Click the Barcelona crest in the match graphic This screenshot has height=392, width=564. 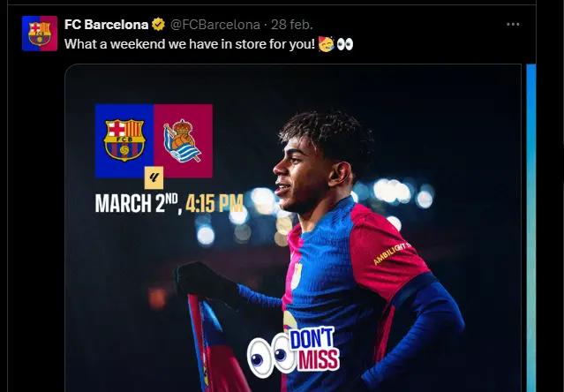click(x=124, y=139)
